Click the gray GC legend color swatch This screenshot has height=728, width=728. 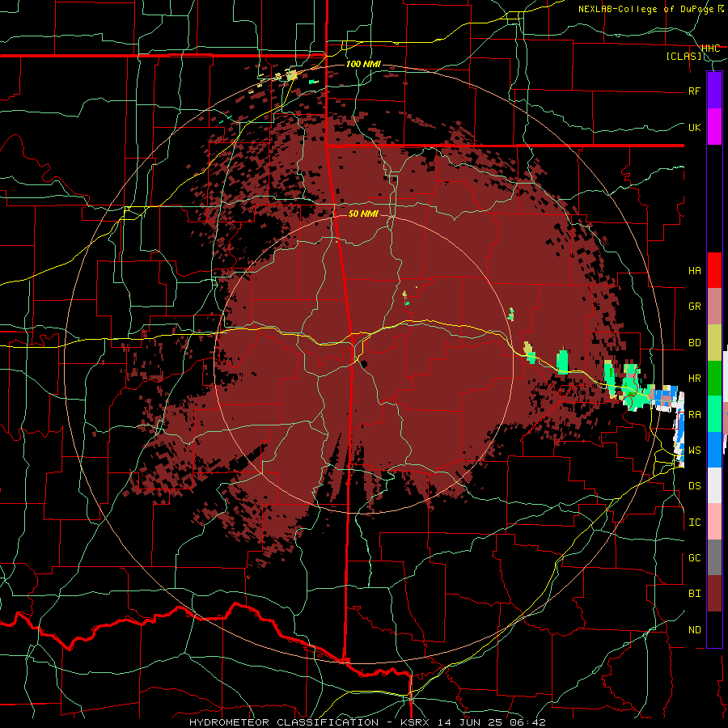point(714,557)
